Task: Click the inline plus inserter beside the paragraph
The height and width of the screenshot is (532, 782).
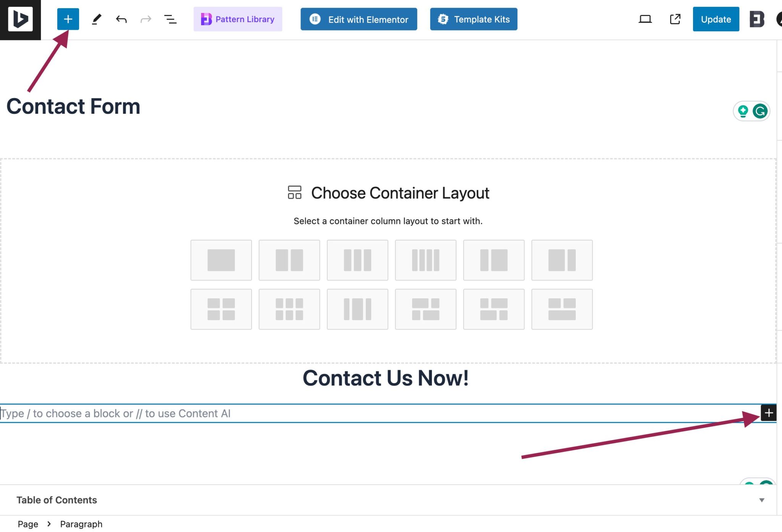Action: [x=768, y=413]
